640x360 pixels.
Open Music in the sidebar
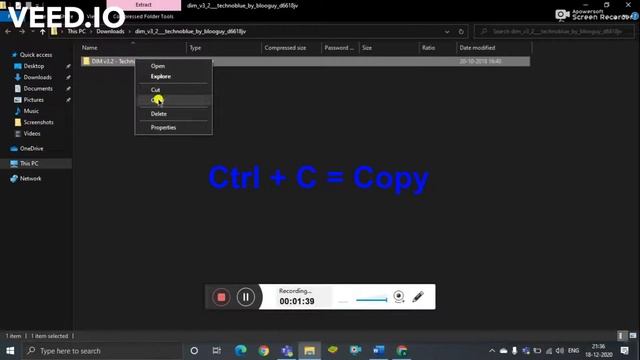[31, 111]
